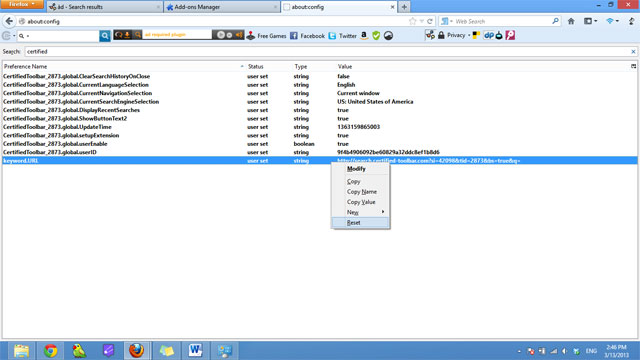640x360 pixels.
Task: Close the about:config tab
Action: click(x=392, y=7)
